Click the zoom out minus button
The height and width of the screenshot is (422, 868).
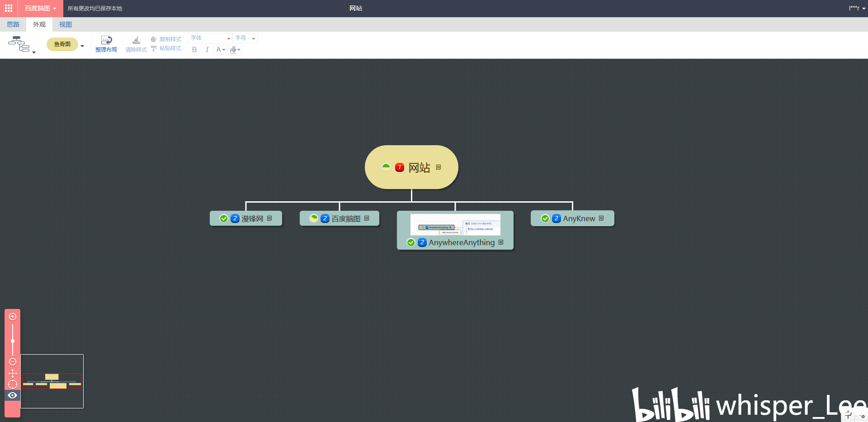[13, 362]
